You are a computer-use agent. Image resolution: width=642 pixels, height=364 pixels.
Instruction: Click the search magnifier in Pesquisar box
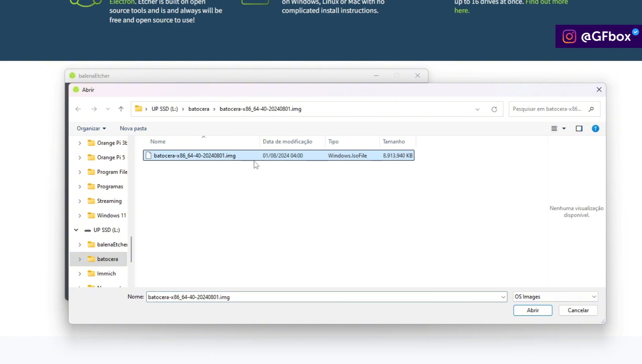point(592,109)
